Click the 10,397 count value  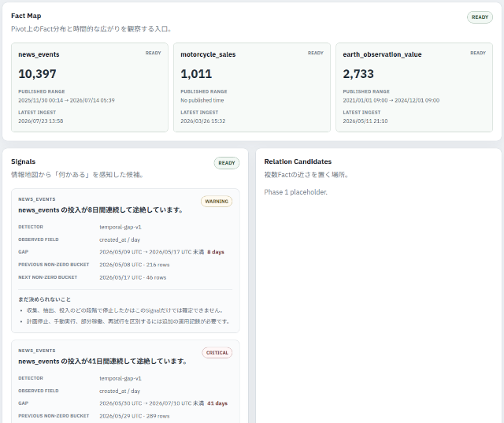pos(37,74)
